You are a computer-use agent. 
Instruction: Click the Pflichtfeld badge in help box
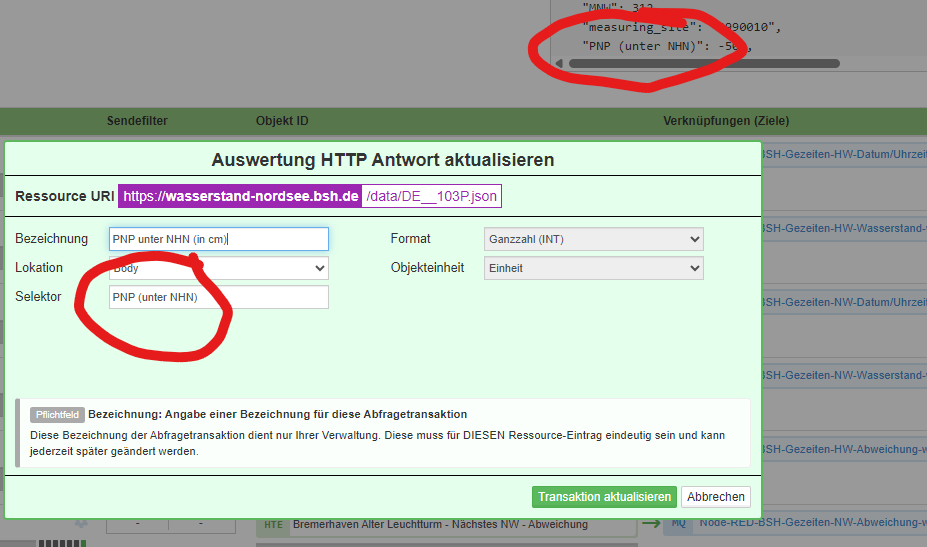click(x=57, y=414)
